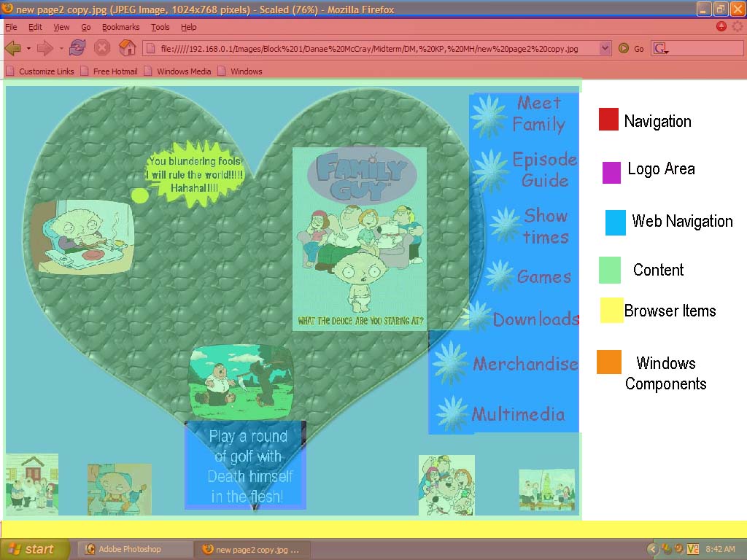Click the Firefox throbber activity icon
Image resolution: width=747 pixels, height=560 pixels.
738,27
